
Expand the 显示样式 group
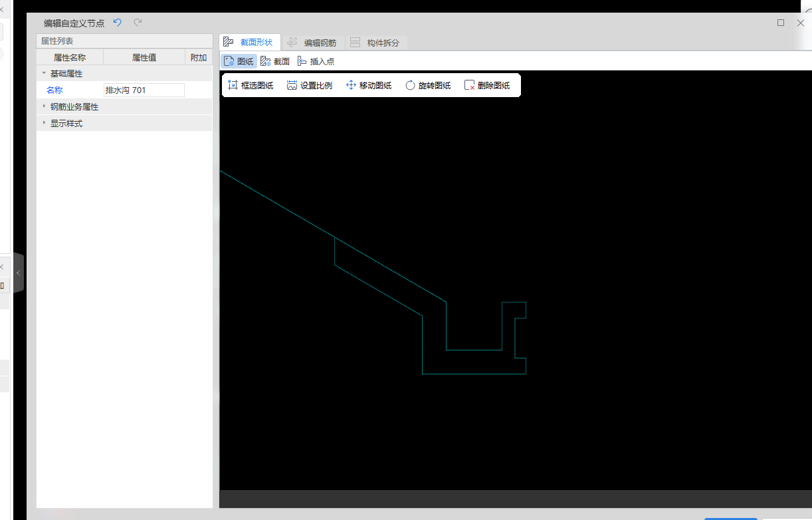click(x=44, y=123)
